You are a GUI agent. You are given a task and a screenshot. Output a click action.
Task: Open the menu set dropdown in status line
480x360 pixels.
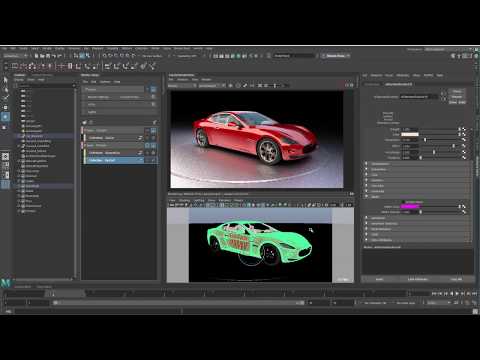[x=16, y=56]
